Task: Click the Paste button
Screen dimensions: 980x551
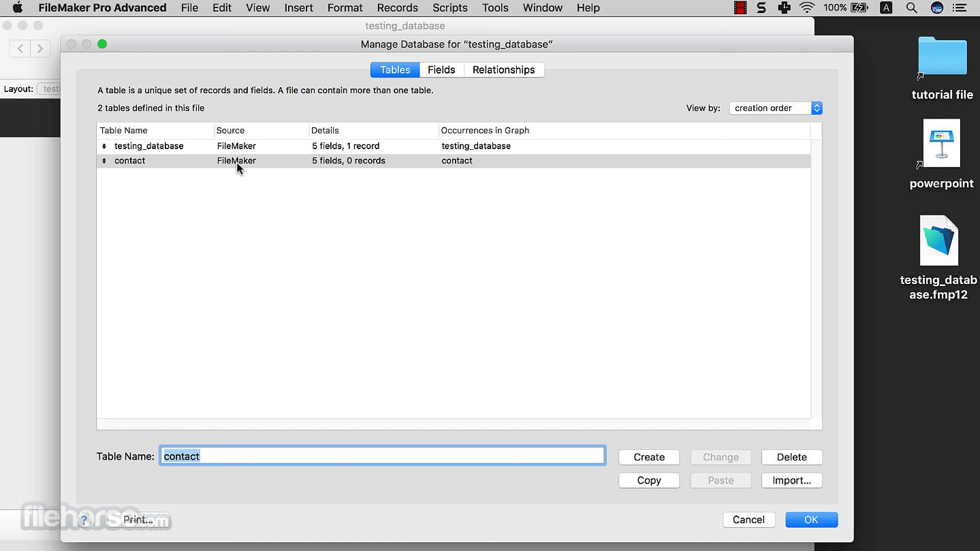Action: pyautogui.click(x=721, y=481)
